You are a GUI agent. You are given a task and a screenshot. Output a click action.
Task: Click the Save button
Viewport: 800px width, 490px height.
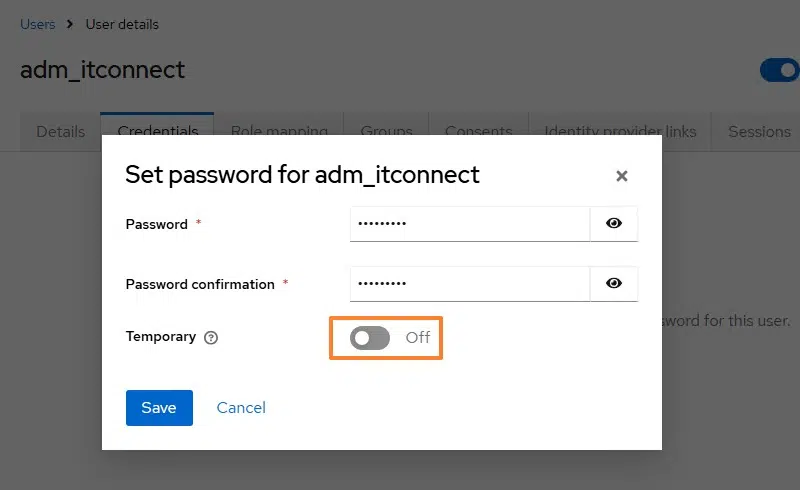[x=159, y=407]
